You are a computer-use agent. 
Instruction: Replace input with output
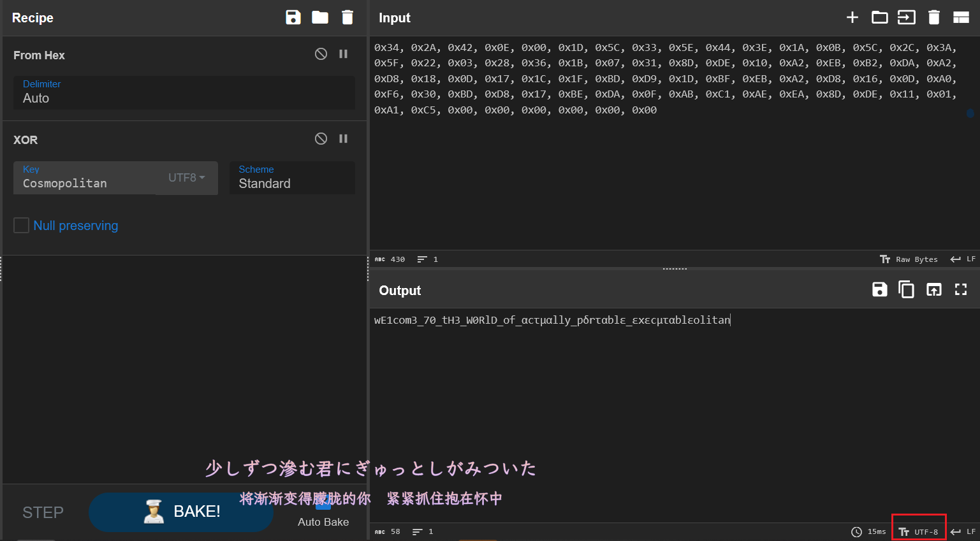tap(934, 290)
